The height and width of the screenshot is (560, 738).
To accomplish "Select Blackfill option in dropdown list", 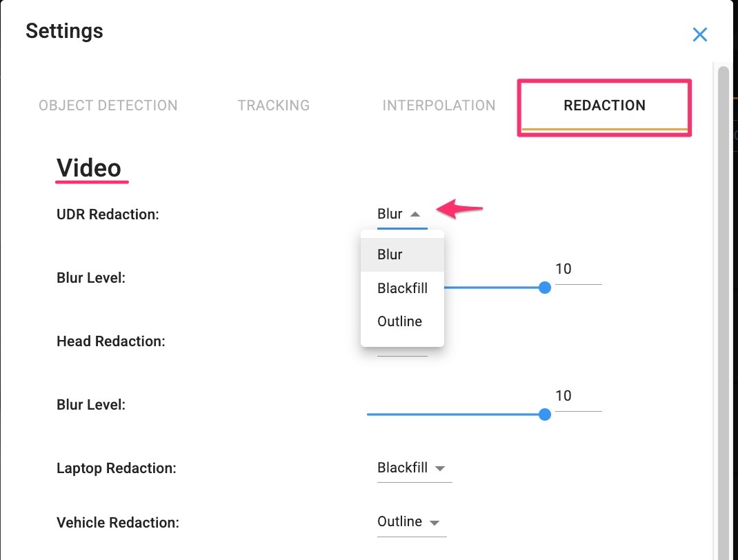I will [402, 288].
